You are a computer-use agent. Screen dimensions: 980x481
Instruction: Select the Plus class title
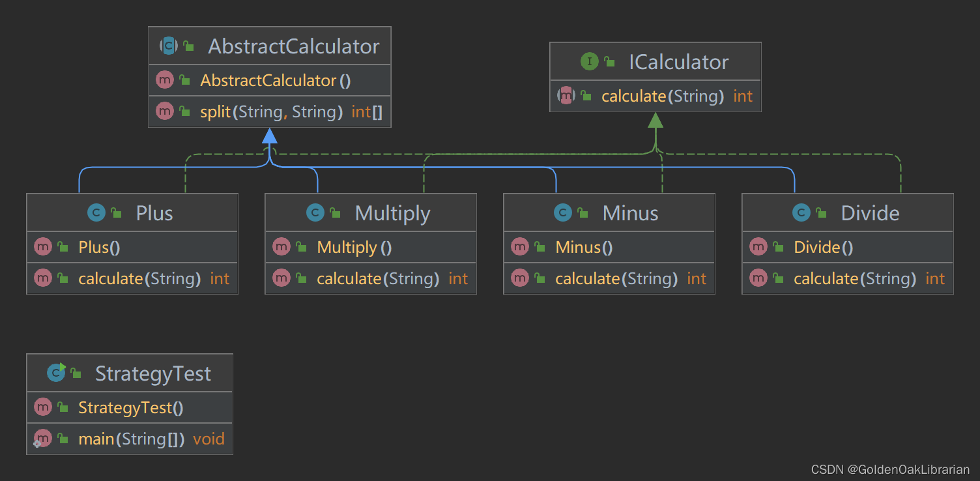(154, 213)
